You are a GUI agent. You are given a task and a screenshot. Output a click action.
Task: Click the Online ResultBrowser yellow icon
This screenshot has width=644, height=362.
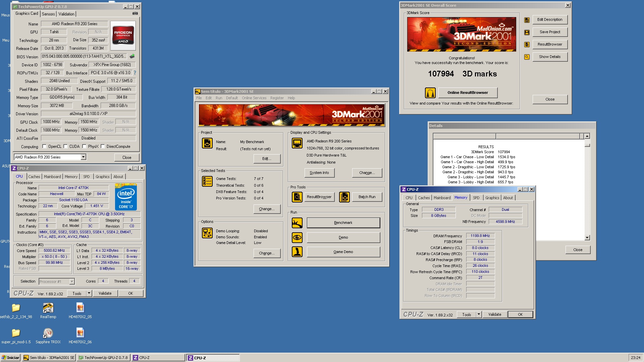(x=430, y=93)
